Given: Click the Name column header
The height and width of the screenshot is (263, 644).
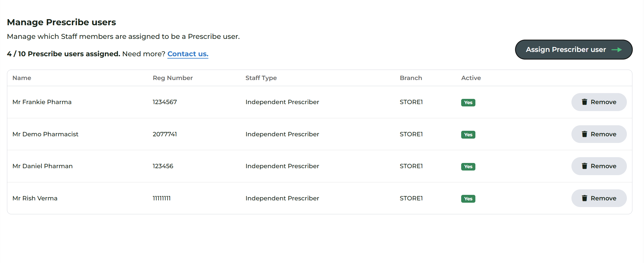Looking at the screenshot, I should [22, 78].
